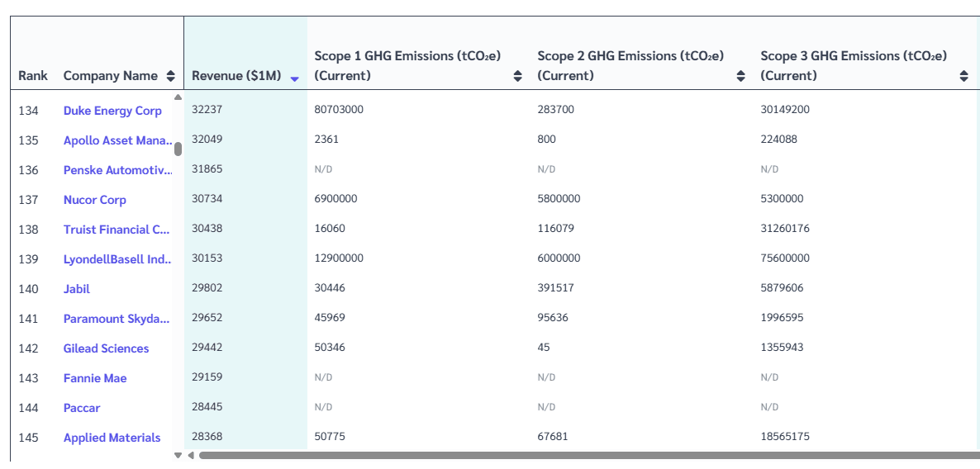Screen dimensions: 980x469
Task: Click the horizontal scrollbar at table bottom
Action: coord(589,455)
